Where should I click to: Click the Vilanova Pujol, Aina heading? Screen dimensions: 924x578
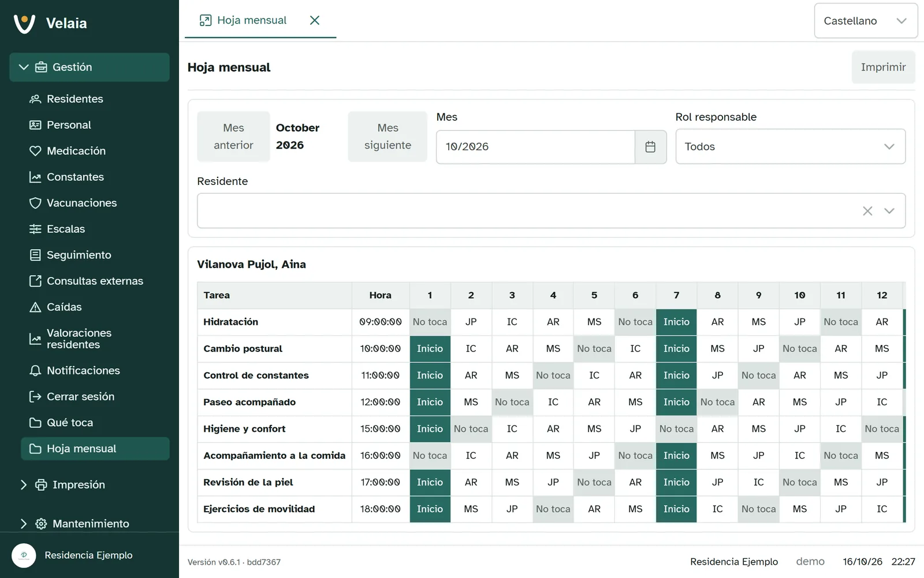coord(251,264)
